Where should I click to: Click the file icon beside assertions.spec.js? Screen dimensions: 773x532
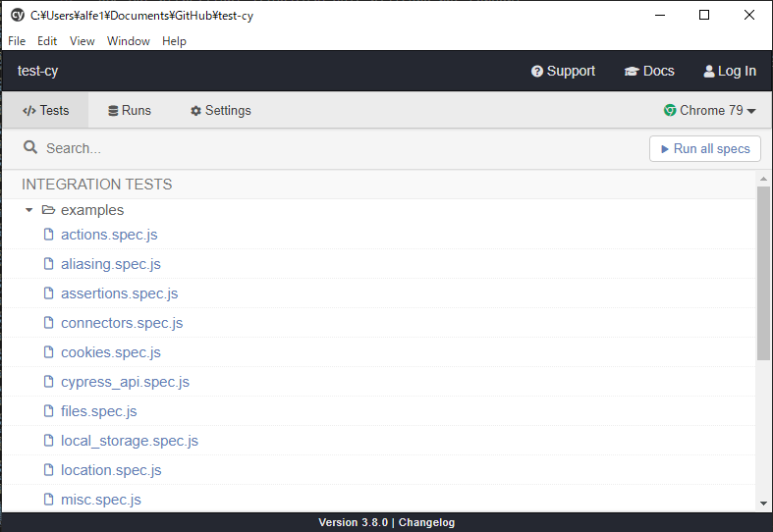tap(48, 293)
